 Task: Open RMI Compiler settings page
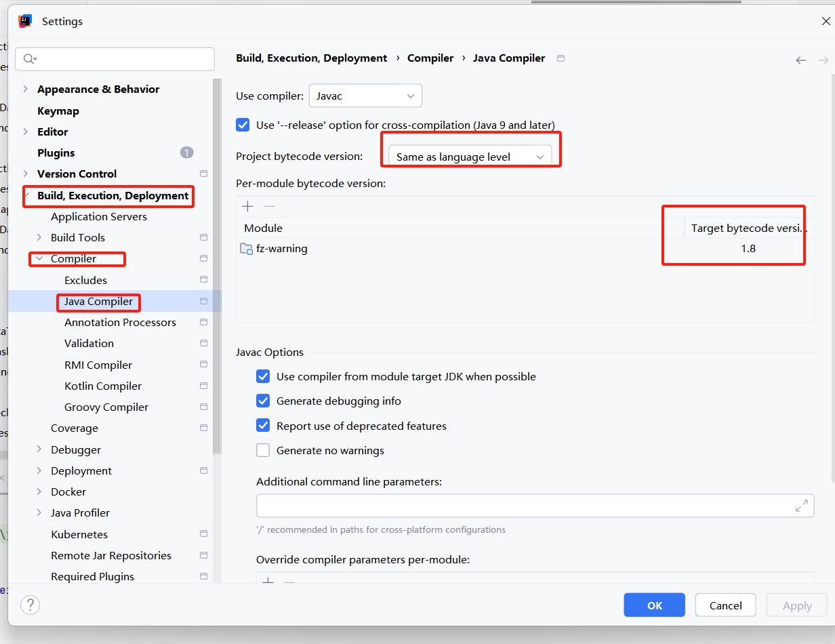point(98,365)
